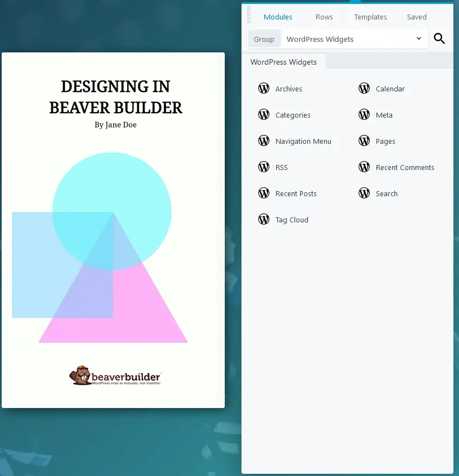Select the Calendar label text
This screenshot has width=459, height=476.
[x=390, y=89]
